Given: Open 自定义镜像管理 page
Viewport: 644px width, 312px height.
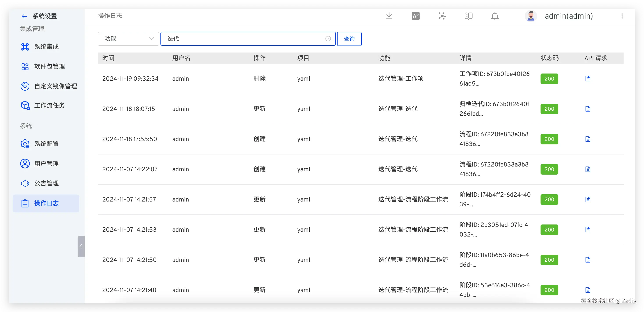Looking at the screenshot, I should coord(55,86).
